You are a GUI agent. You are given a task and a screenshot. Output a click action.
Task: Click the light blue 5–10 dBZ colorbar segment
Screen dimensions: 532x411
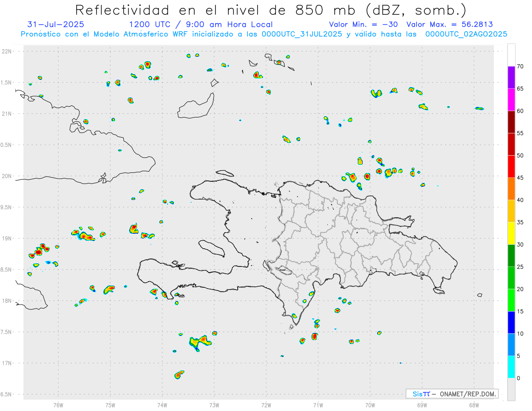tap(511, 345)
